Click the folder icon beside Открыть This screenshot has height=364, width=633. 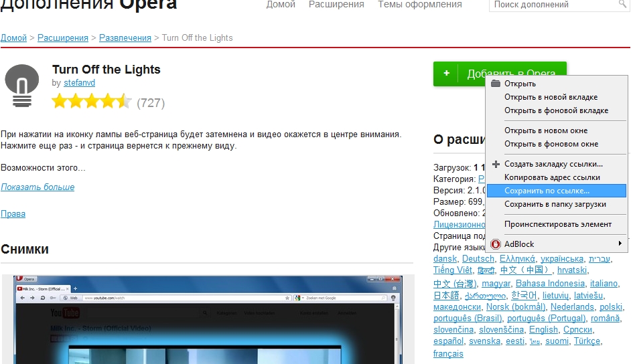click(496, 84)
